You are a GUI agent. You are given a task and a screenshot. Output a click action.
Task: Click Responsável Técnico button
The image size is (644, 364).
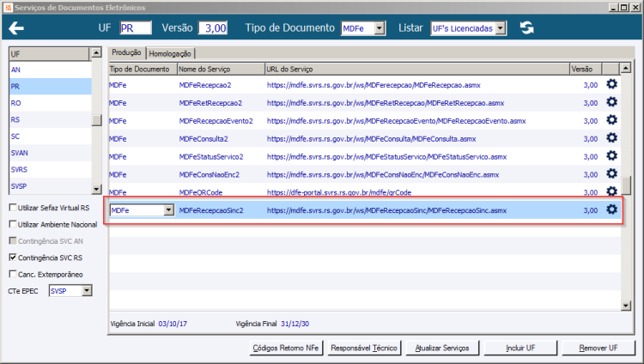pyautogui.click(x=364, y=348)
